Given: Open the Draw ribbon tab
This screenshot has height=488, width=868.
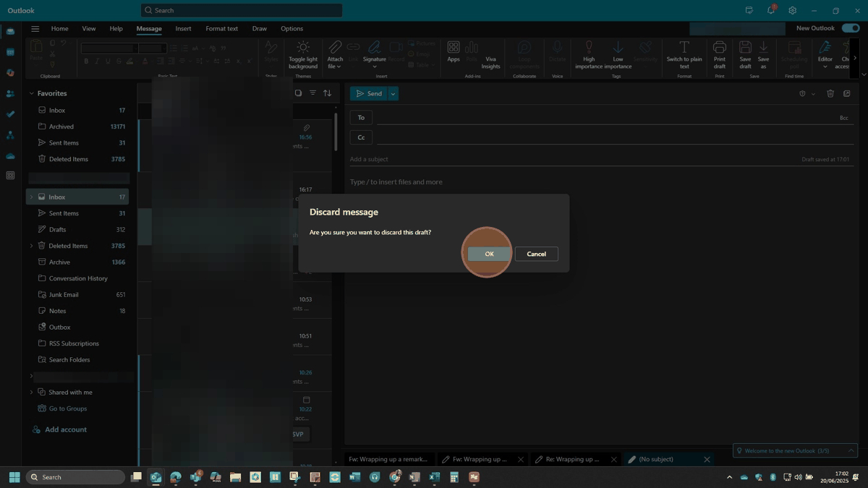Looking at the screenshot, I should [x=259, y=28].
